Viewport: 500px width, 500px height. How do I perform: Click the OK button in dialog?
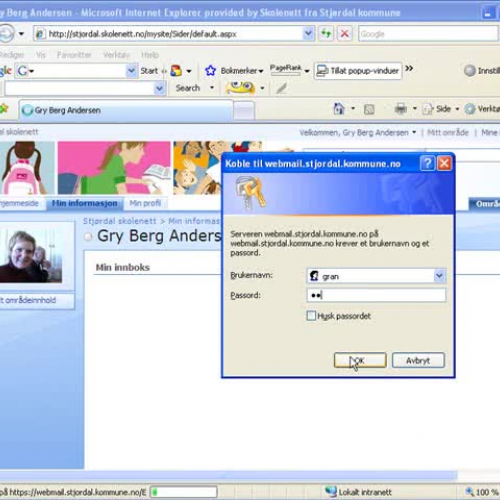[x=360, y=360]
